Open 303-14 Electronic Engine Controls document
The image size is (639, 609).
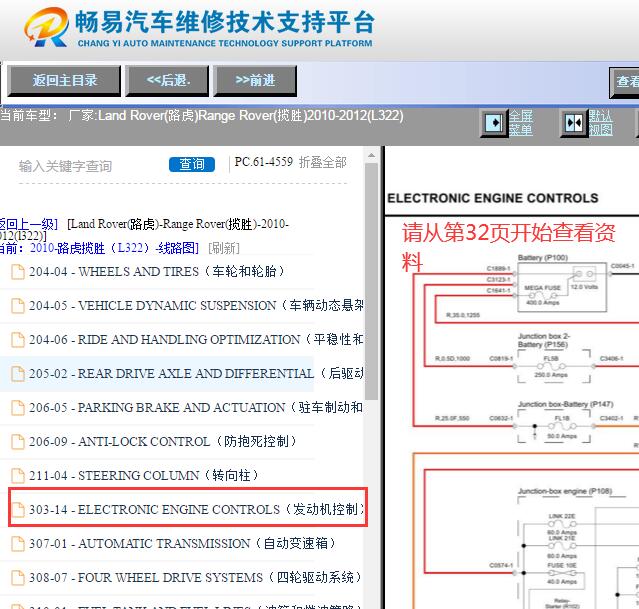[x=196, y=509]
